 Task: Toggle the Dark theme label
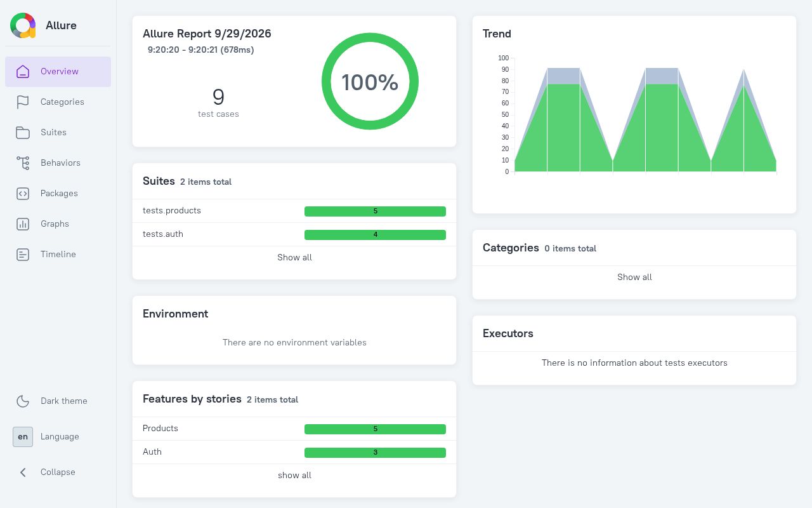64,401
